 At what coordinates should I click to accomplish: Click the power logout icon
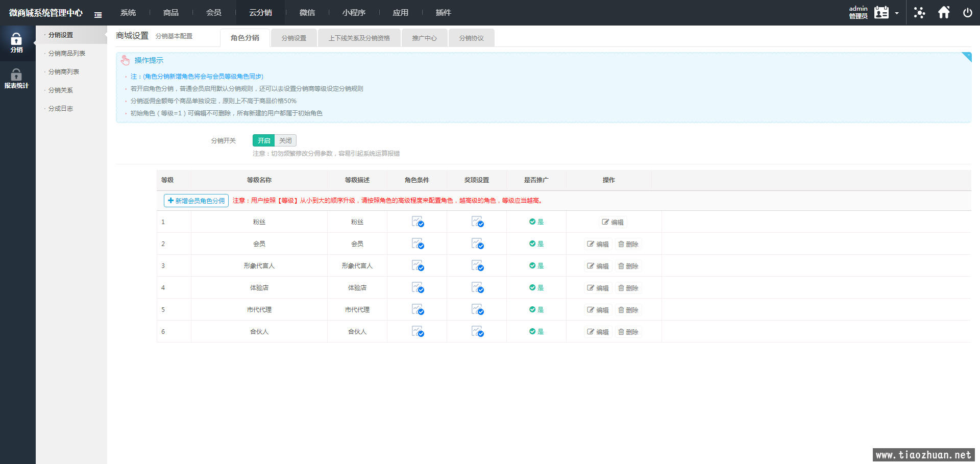(967, 13)
